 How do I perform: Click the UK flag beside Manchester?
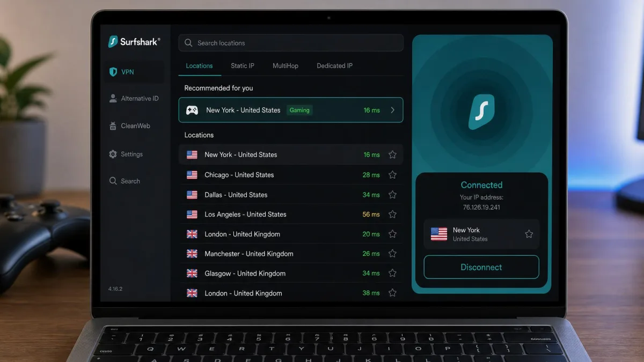[192, 254]
